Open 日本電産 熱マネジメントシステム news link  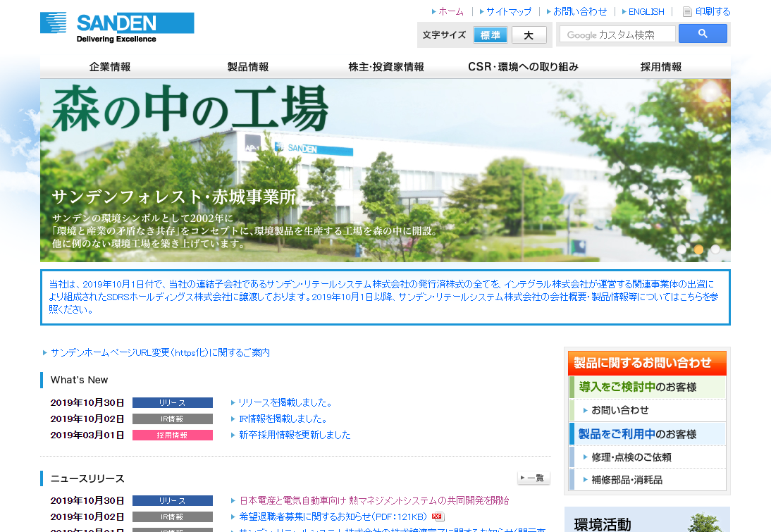pyautogui.click(x=374, y=500)
